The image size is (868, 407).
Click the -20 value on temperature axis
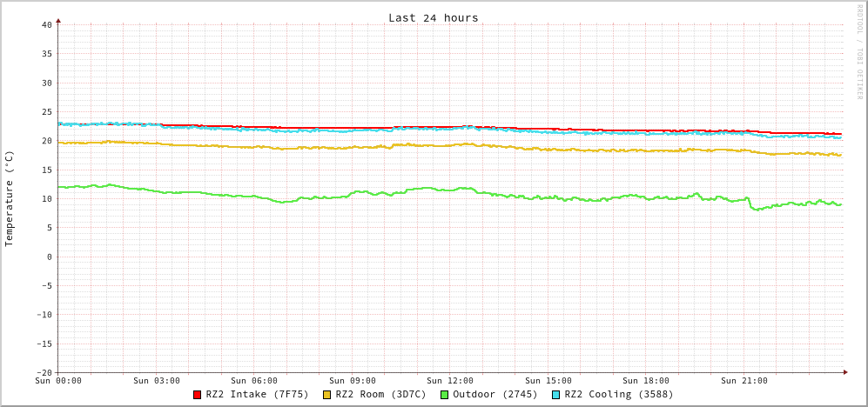point(44,372)
